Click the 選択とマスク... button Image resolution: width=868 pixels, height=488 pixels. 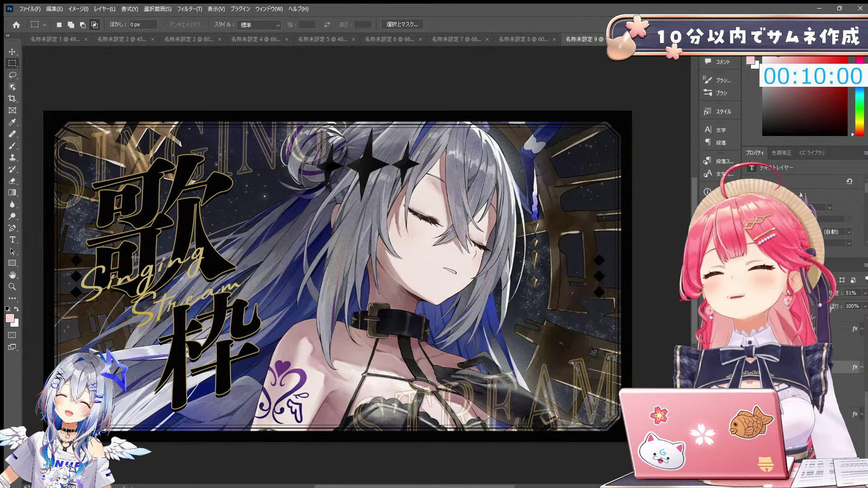click(x=402, y=24)
